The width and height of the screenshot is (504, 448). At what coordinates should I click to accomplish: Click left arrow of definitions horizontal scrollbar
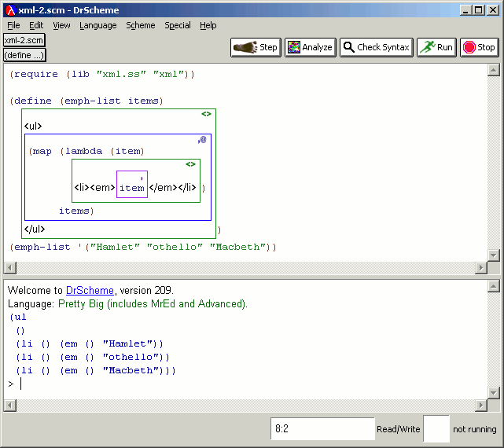click(10, 268)
